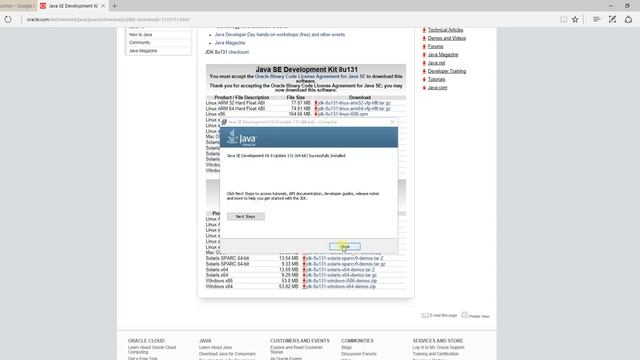Click download arrow for Windows x64 demos

pos(304,287)
